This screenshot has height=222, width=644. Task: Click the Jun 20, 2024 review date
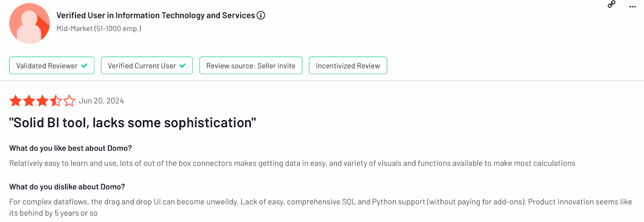[x=101, y=101]
